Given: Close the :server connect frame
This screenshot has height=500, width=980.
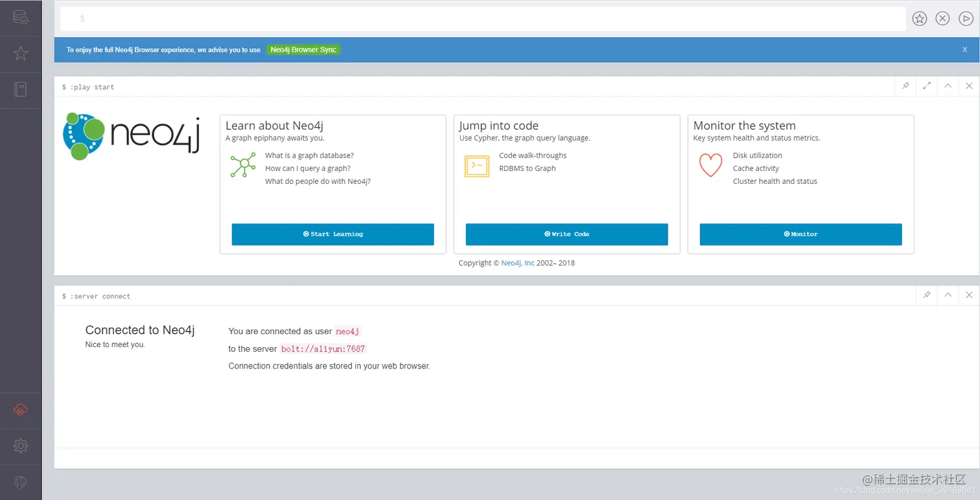Looking at the screenshot, I should pos(969,295).
